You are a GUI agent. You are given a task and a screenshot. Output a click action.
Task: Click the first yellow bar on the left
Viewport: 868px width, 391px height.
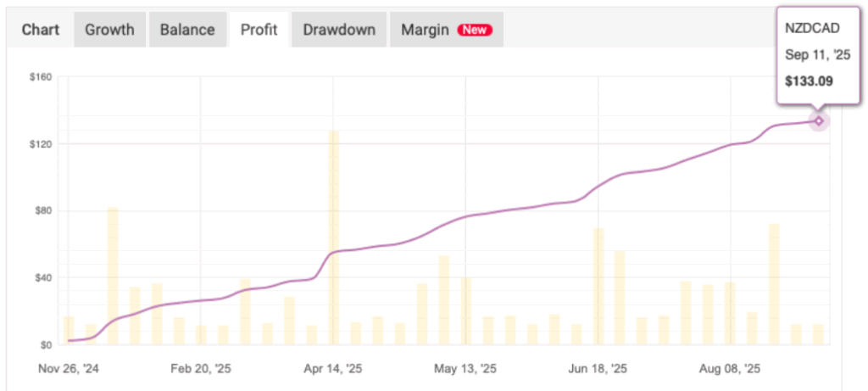[69, 330]
